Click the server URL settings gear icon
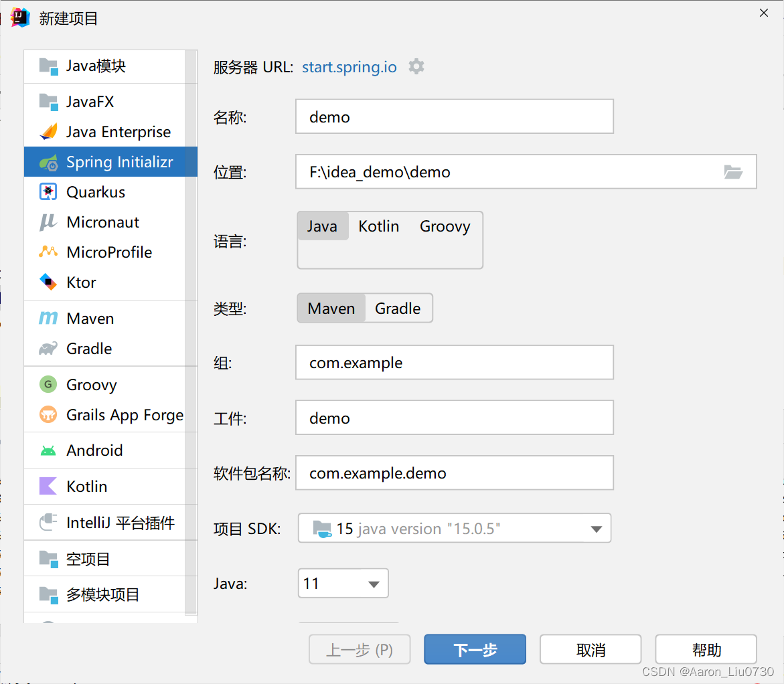 point(416,66)
